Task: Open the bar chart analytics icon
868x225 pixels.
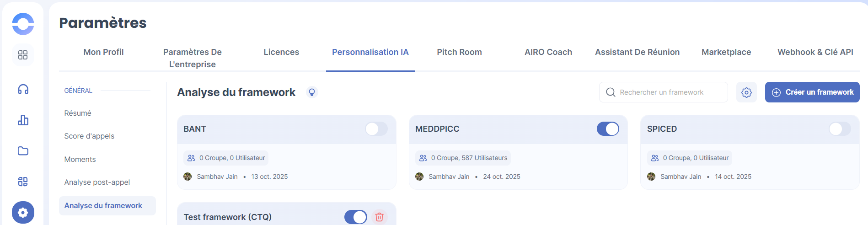Action: click(23, 120)
